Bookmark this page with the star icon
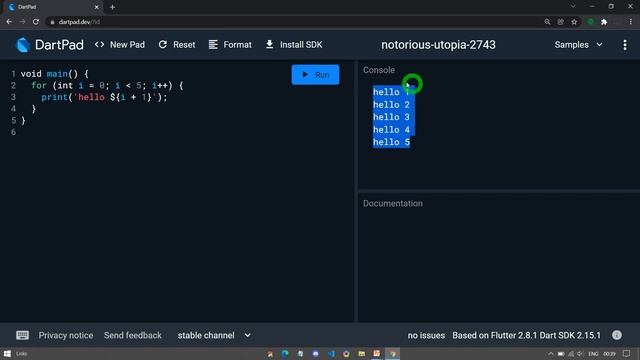Screen dimensions: 640x360 point(574,22)
